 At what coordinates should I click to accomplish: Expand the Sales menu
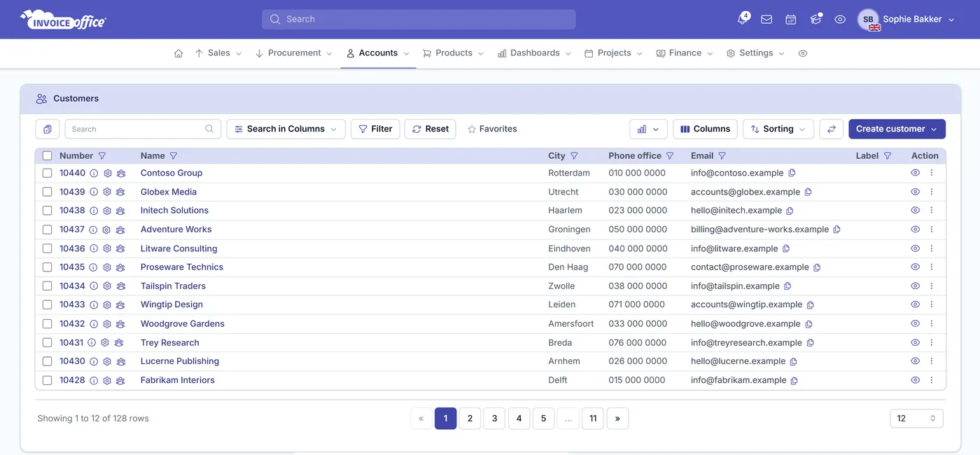pos(218,53)
